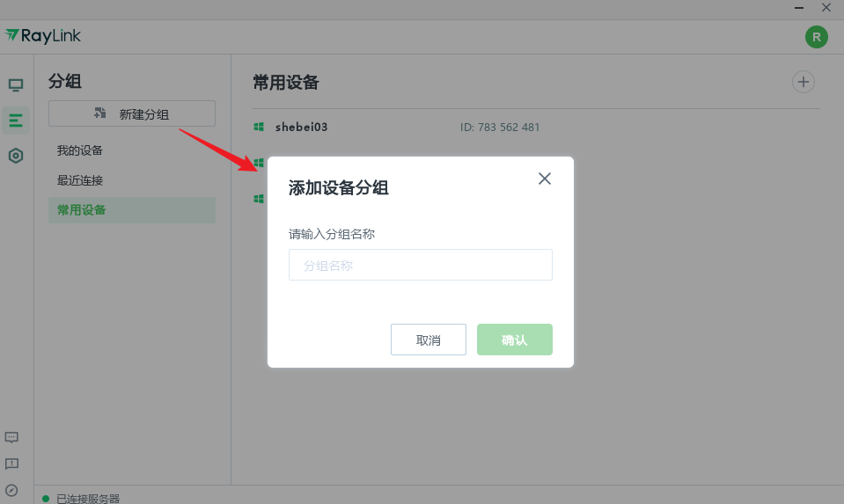Click 取消 in the dialog

429,340
